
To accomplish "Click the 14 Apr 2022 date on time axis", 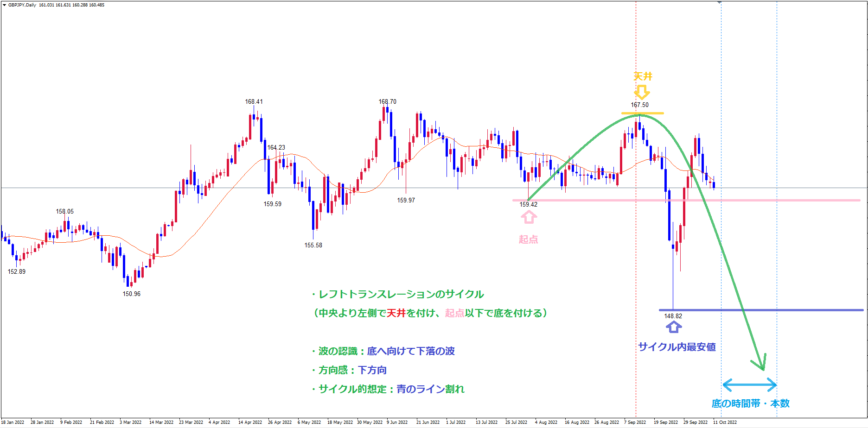I will (250, 422).
